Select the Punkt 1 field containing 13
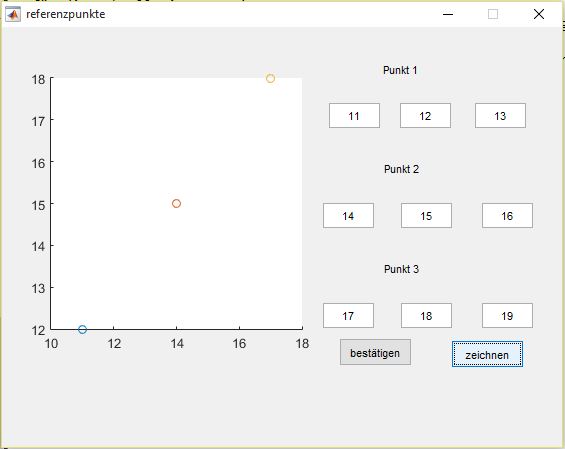Screen dimensions: 565x449 coord(500,116)
